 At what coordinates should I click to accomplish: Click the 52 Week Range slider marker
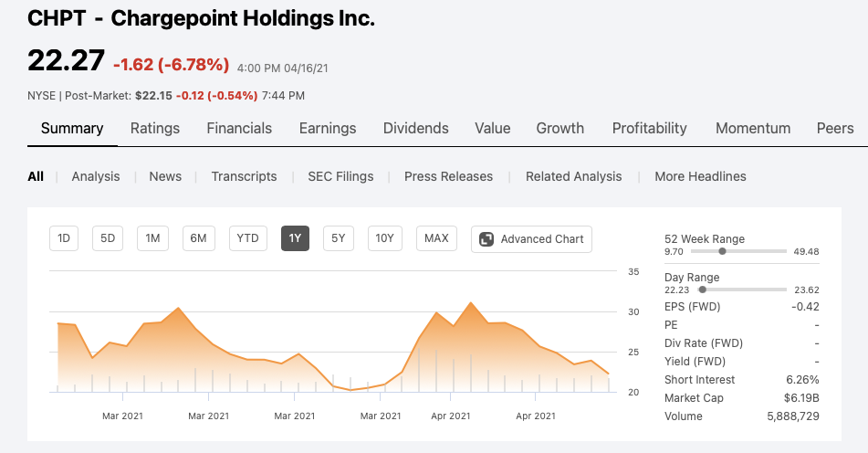pos(722,251)
